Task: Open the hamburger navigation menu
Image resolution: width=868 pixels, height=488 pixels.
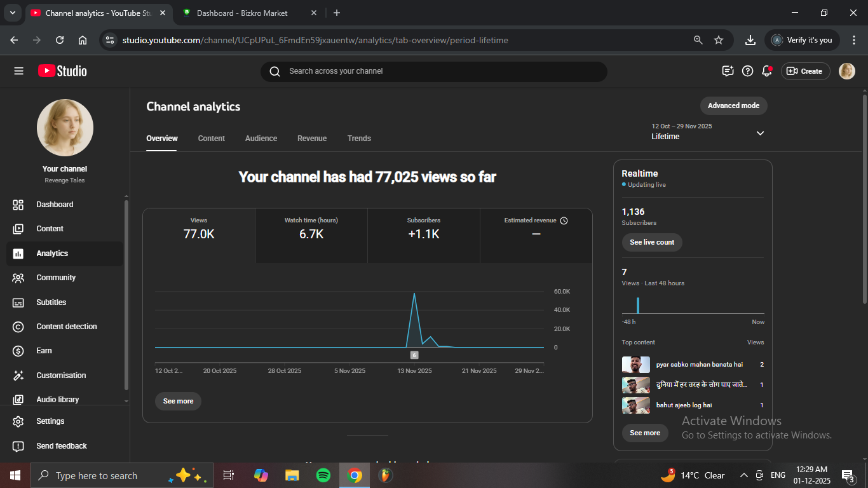Action: (18, 71)
